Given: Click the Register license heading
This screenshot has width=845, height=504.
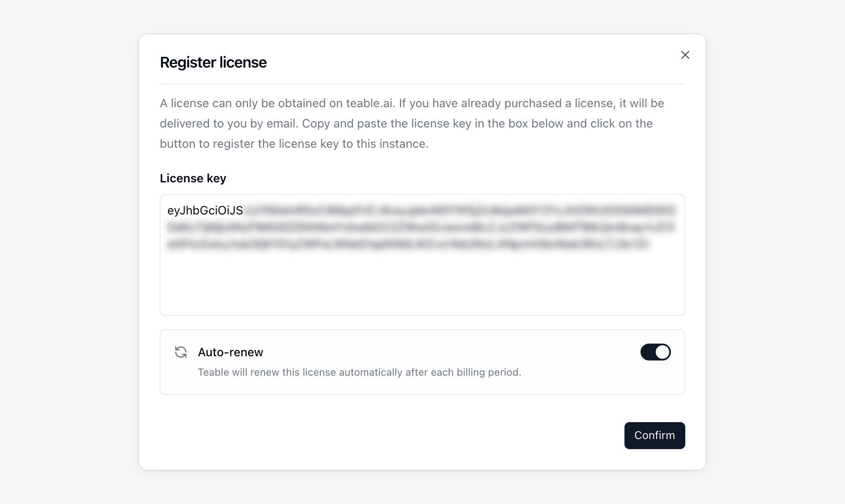Looking at the screenshot, I should [213, 62].
